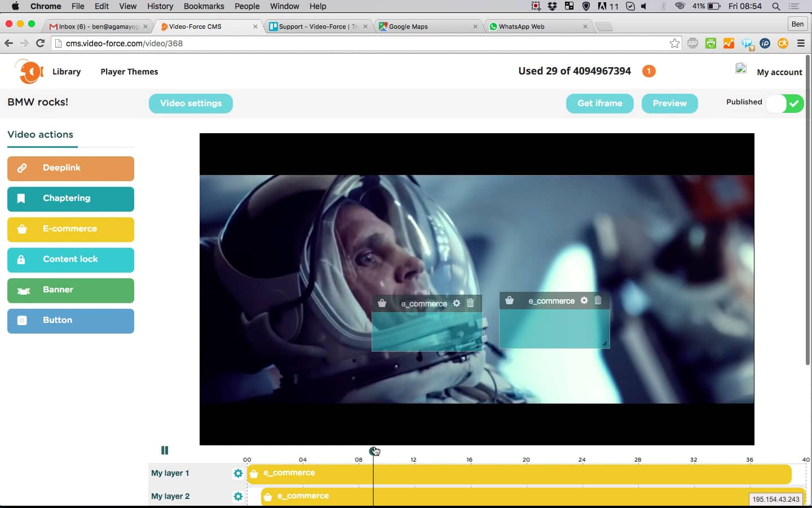Add a Button action
Screen dimensions: 812x508
pyautogui.click(x=70, y=321)
